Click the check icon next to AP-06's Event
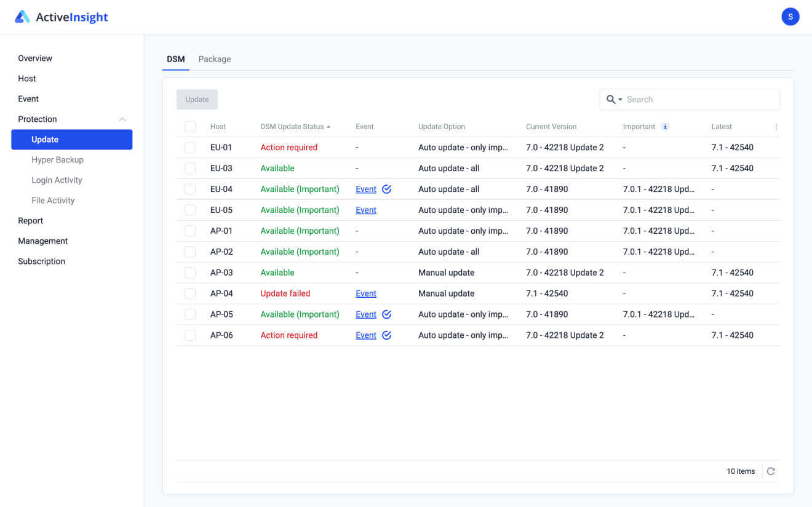 (386, 335)
